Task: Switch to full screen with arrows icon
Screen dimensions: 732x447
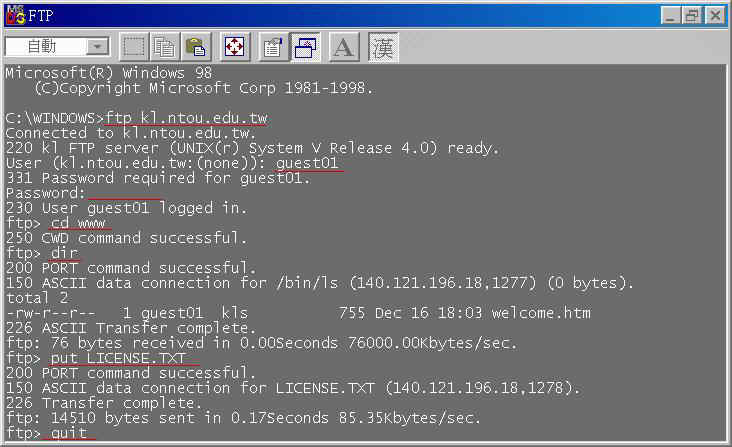Action: [x=235, y=47]
